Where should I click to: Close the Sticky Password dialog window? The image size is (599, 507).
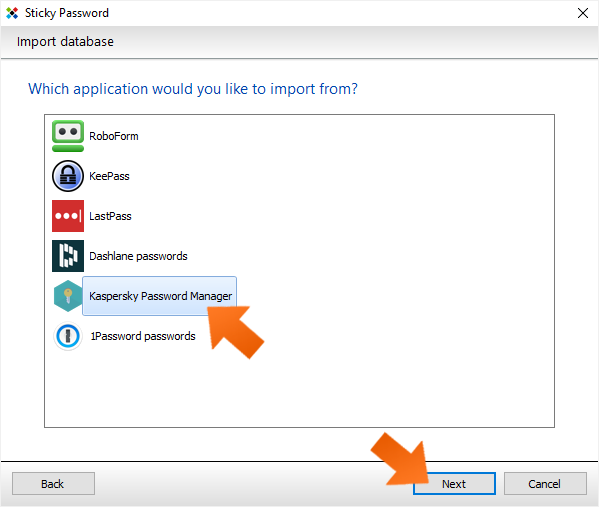click(583, 13)
